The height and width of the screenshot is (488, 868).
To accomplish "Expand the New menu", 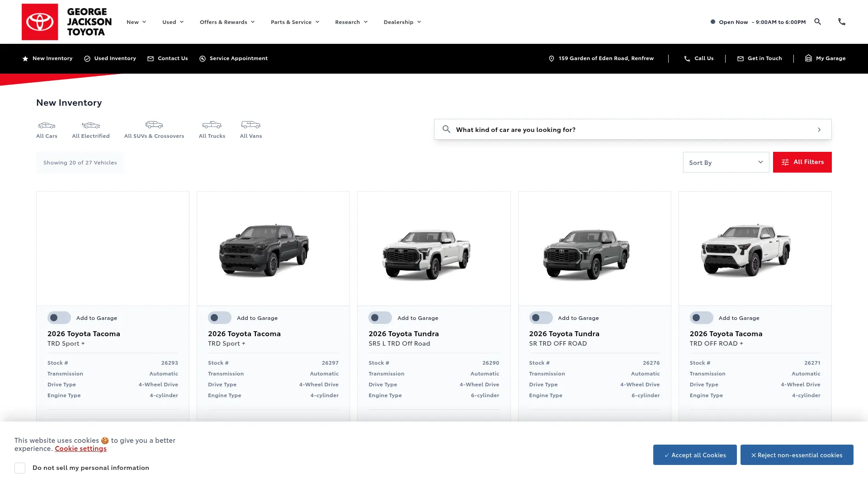I will (136, 22).
